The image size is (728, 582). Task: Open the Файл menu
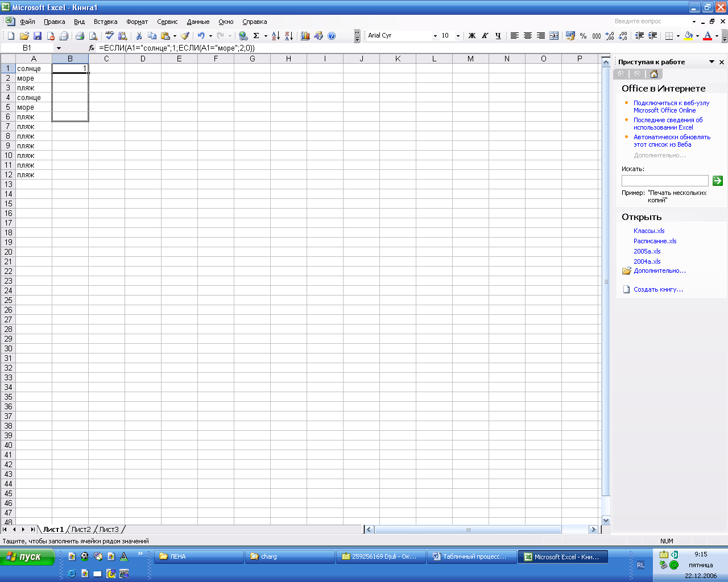click(x=27, y=22)
